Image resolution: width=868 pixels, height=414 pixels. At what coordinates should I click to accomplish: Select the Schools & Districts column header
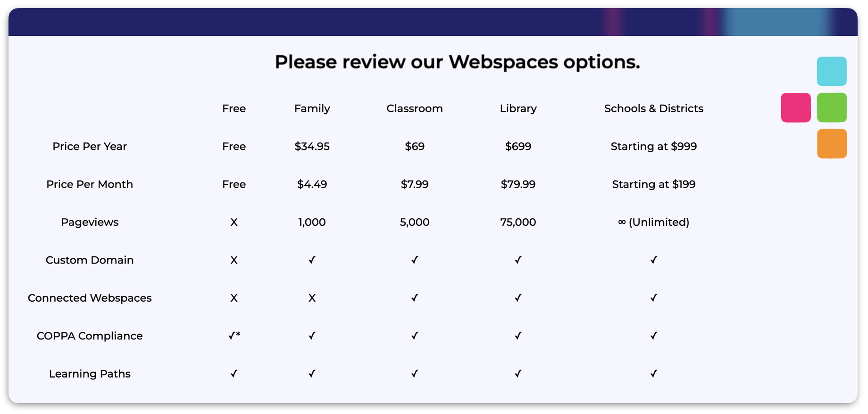pyautogui.click(x=653, y=108)
